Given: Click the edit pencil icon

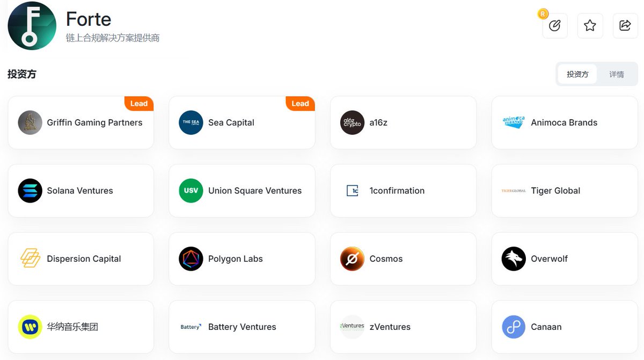Looking at the screenshot, I should pos(555,25).
